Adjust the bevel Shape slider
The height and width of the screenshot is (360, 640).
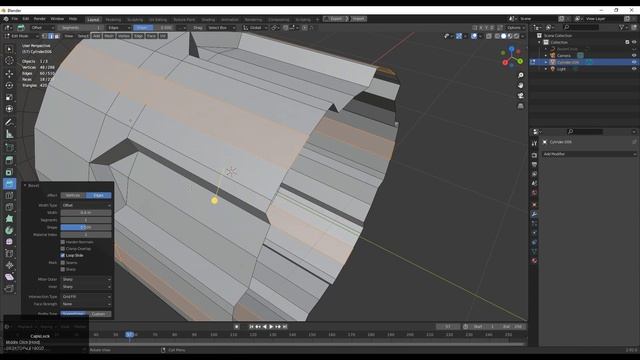pyautogui.click(x=86, y=227)
